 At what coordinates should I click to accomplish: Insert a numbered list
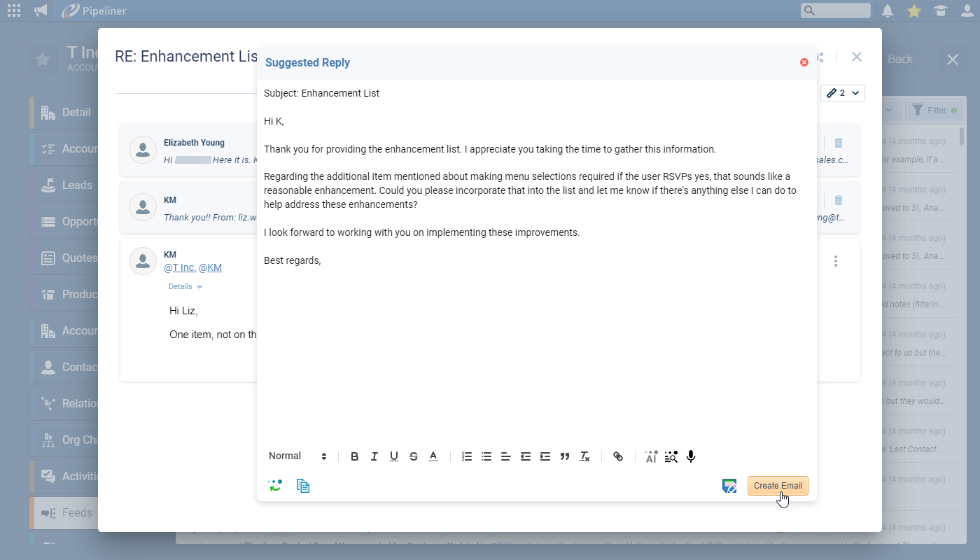467,456
